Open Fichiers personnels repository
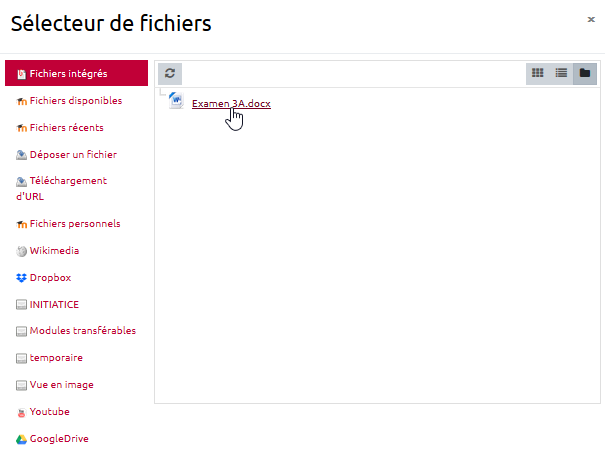This screenshot has height=454, width=605. (x=74, y=223)
